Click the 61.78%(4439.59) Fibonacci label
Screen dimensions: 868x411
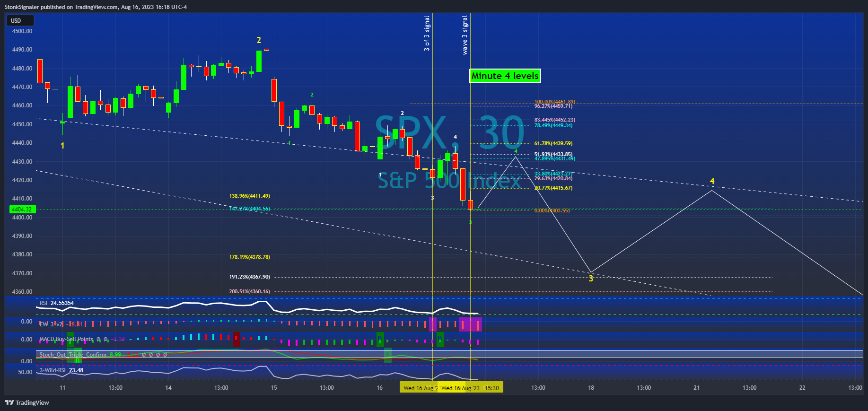click(x=553, y=143)
